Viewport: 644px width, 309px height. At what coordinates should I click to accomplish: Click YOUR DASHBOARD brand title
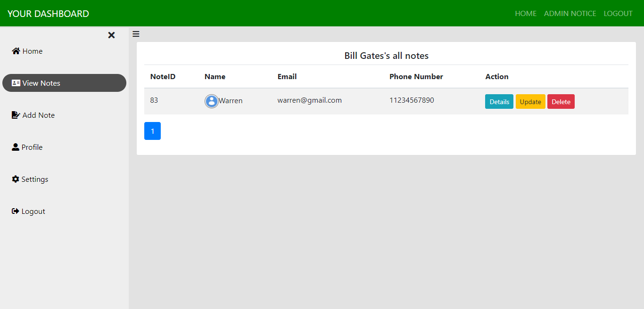[x=48, y=14]
